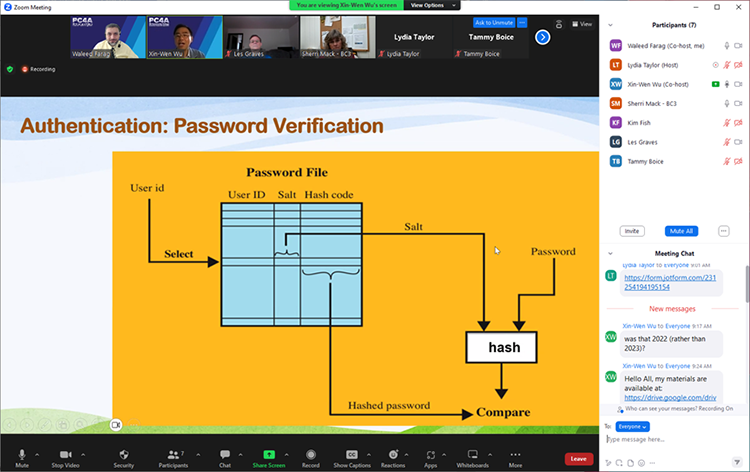Open apps options arrow
This screenshot has width=750, height=472.
point(444,455)
